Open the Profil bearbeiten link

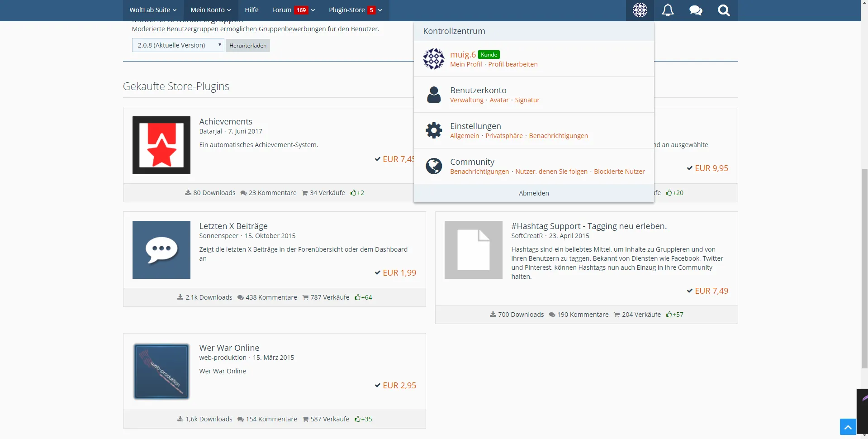(512, 64)
